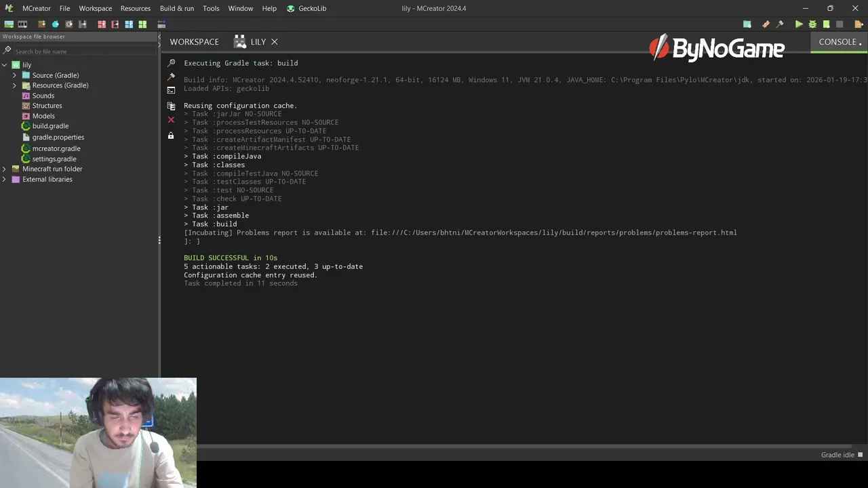
Task: Open the GeckoLib menu
Action: click(307, 8)
